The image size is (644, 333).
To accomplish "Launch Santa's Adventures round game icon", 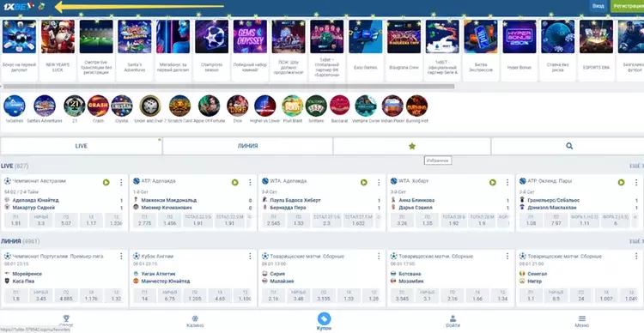I will tap(45, 106).
